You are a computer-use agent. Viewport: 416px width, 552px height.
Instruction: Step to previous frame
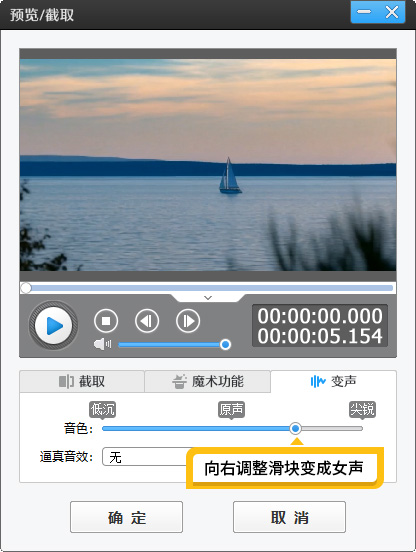147,321
